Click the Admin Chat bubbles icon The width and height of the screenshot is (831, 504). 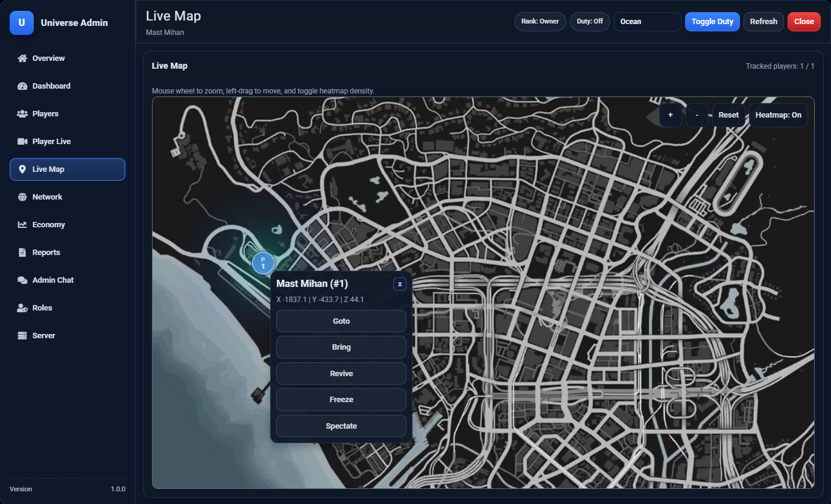tap(22, 280)
